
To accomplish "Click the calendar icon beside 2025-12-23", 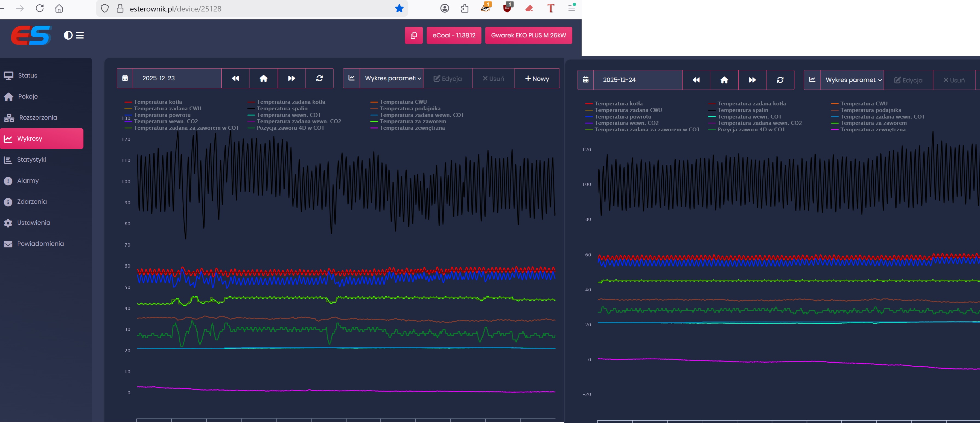I will (x=125, y=78).
